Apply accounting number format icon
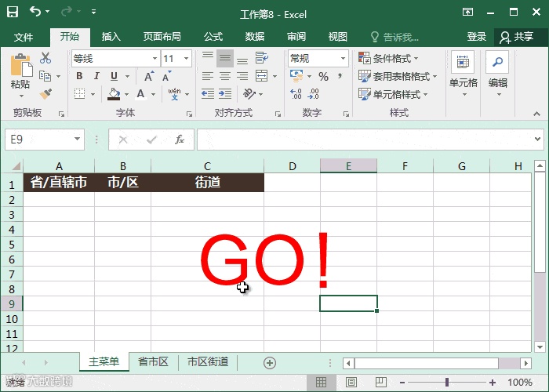Image resolution: width=549 pixels, height=392 pixels. (x=296, y=76)
